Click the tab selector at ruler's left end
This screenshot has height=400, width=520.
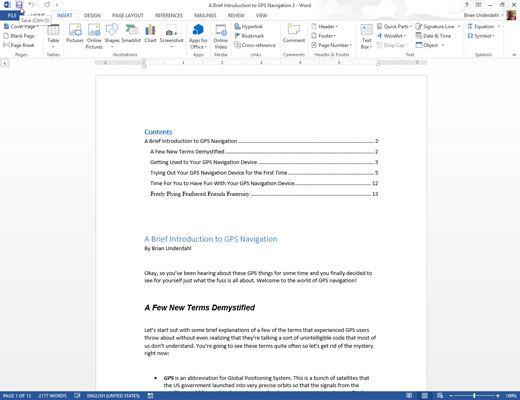(x=5, y=63)
